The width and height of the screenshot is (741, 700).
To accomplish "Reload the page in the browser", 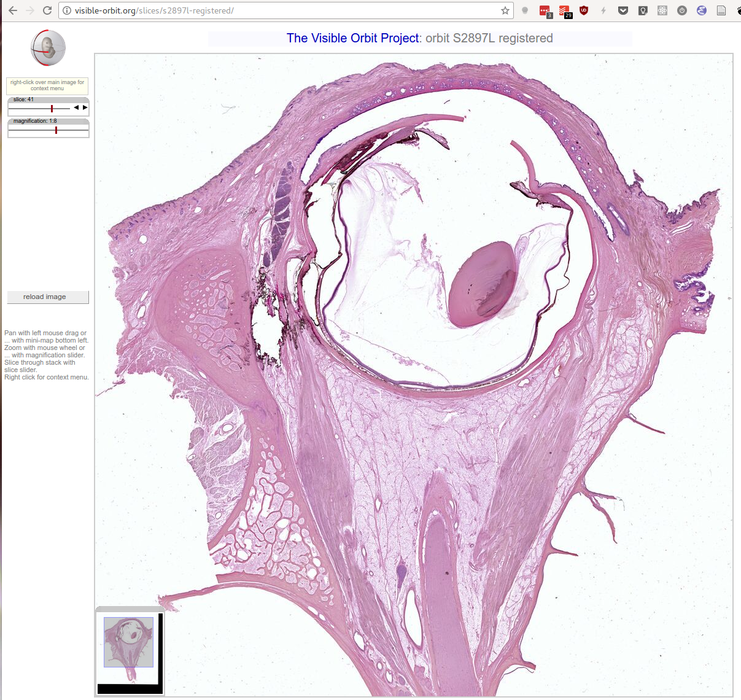I will coord(47,10).
